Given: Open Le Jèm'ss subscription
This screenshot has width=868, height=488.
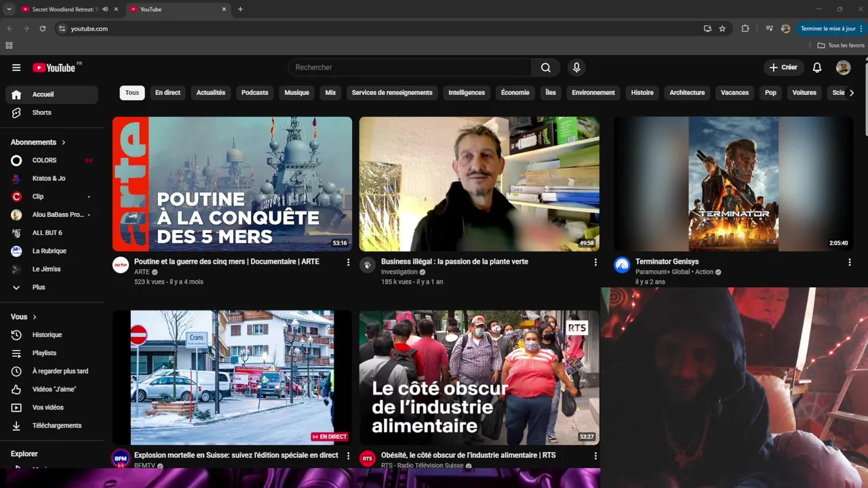Looking at the screenshot, I should pos(52,269).
